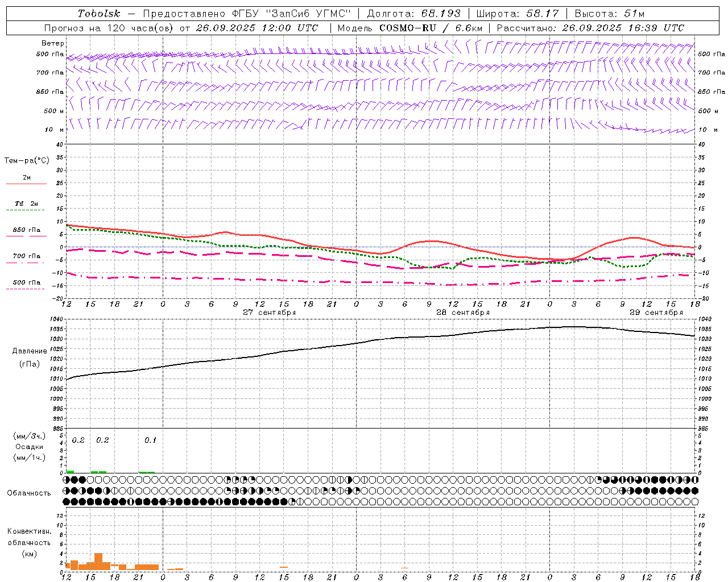Click the "Тем-ра(°C)" temperature panel label
The width and height of the screenshot is (728, 582).
pyautogui.click(x=27, y=161)
